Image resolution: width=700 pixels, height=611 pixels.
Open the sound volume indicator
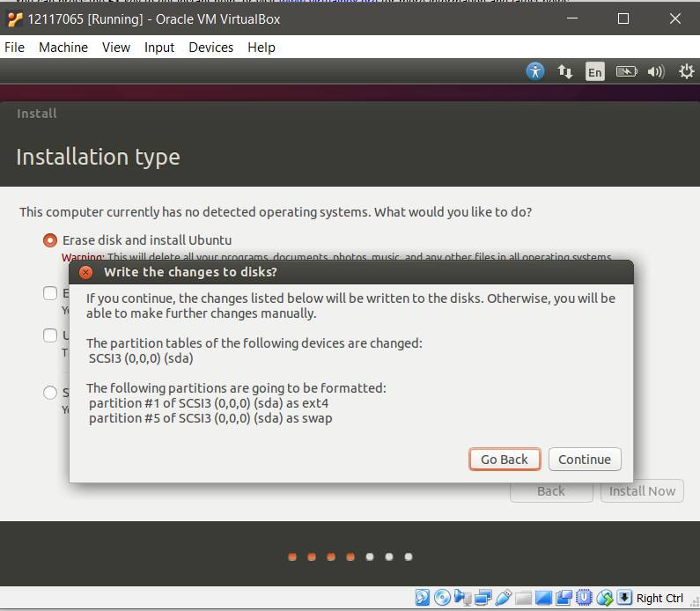pyautogui.click(x=656, y=71)
